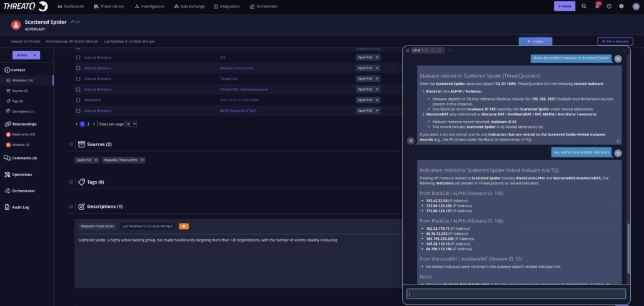The height and width of the screenshot is (306, 644).
Task: Open the MITRE Enterprise ATT&CK link
Action: point(238,111)
